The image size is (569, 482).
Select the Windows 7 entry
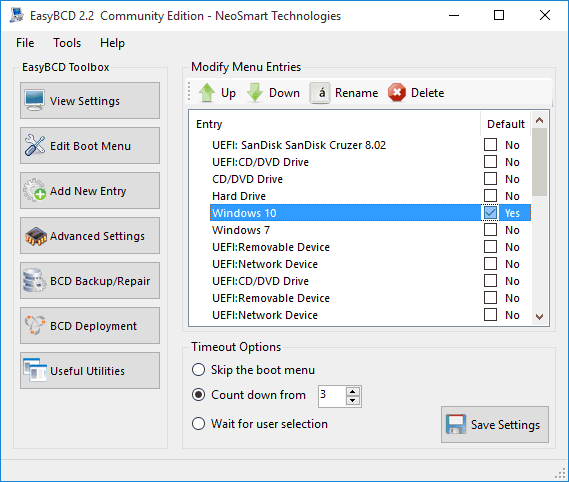(x=241, y=230)
